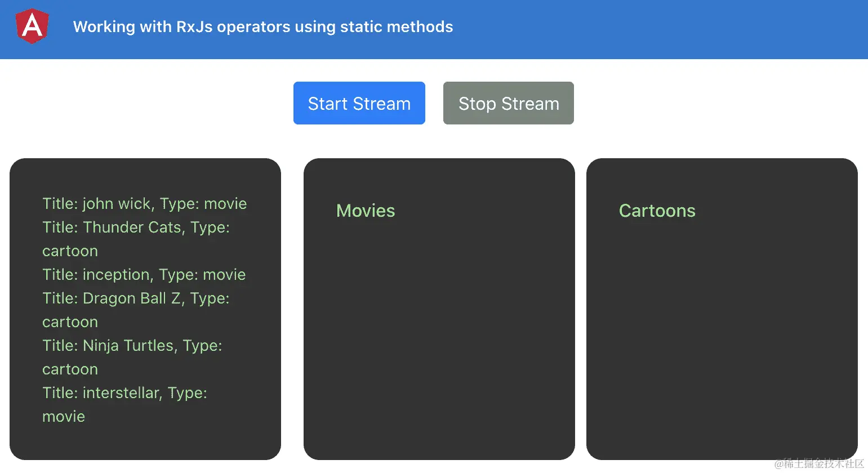The height and width of the screenshot is (473, 868).
Task: Click the 'john wick' movie entry
Action: coord(144,203)
